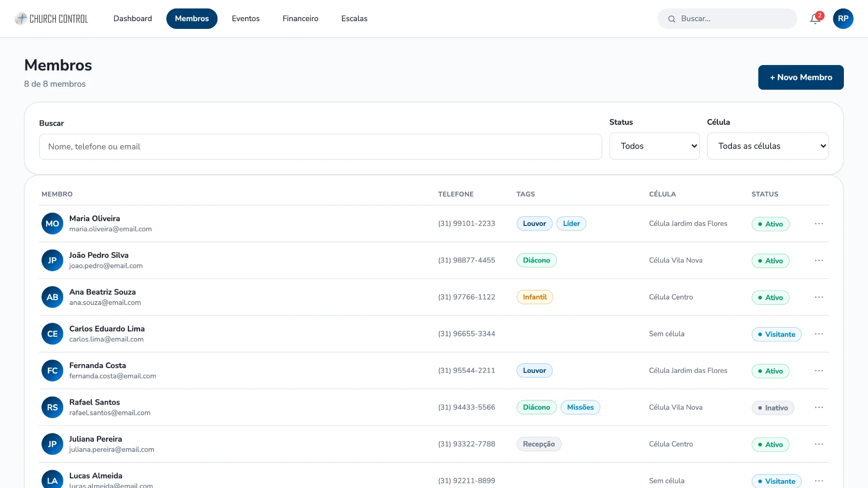Open actions menu for Maria Oliveira
The width and height of the screenshot is (868, 488).
pos(819,224)
